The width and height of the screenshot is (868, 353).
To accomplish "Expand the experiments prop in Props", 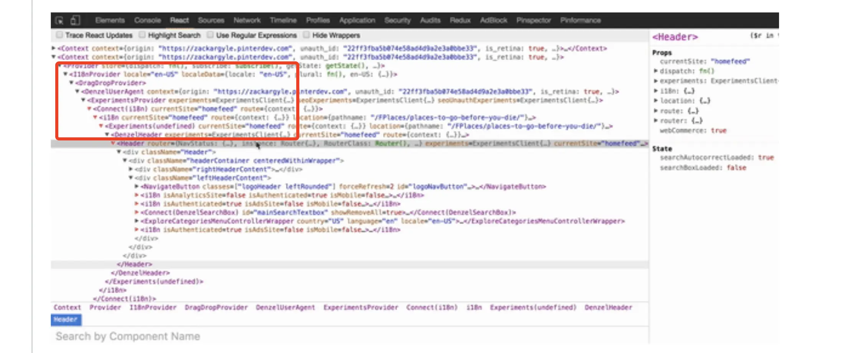I will (656, 81).
